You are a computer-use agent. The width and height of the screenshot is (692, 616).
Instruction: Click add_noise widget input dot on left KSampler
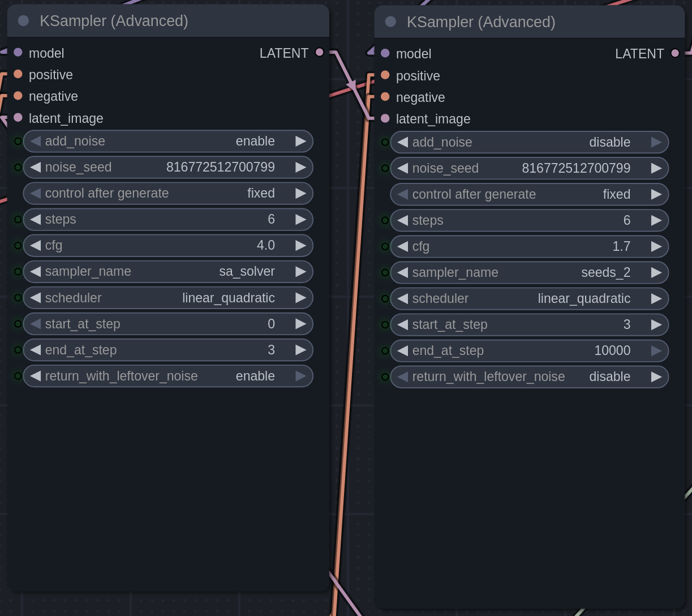(x=18, y=142)
